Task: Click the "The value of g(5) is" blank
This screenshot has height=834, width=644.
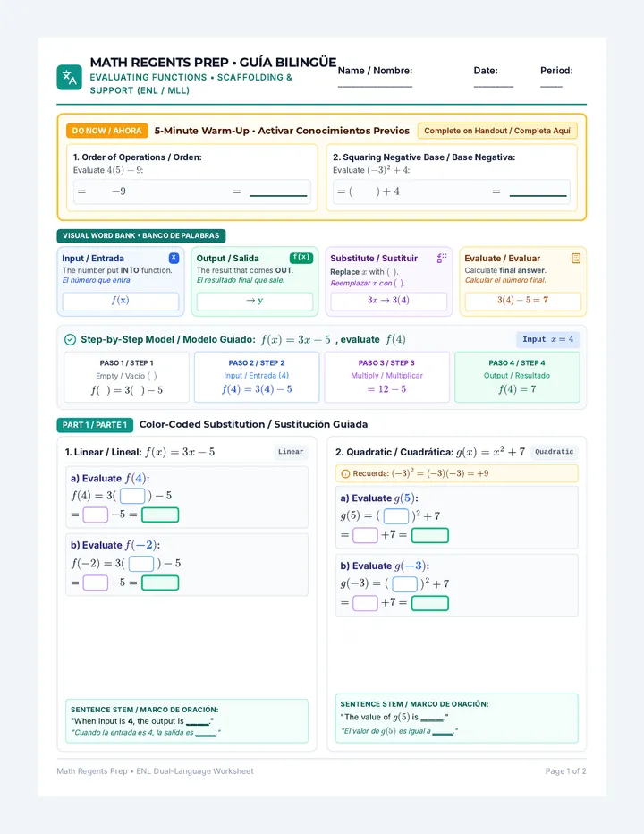Action: coord(432,719)
